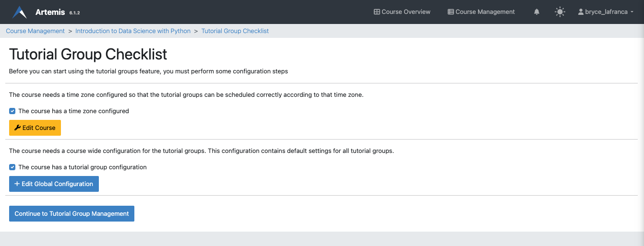Open Course Management in the top navbar
Viewport: 644px width, 246px height.
[x=485, y=12]
